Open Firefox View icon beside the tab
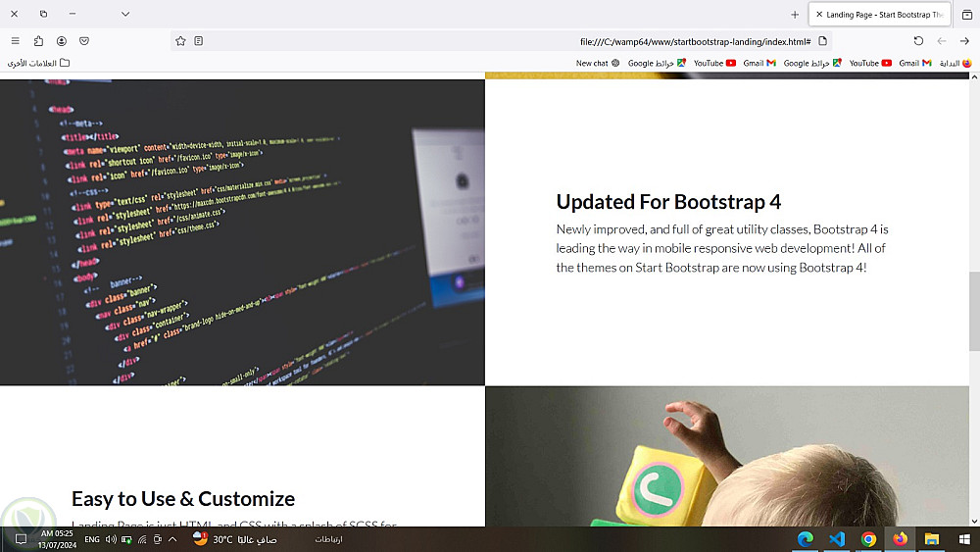Viewport: 980px width, 552px height. 967,15
